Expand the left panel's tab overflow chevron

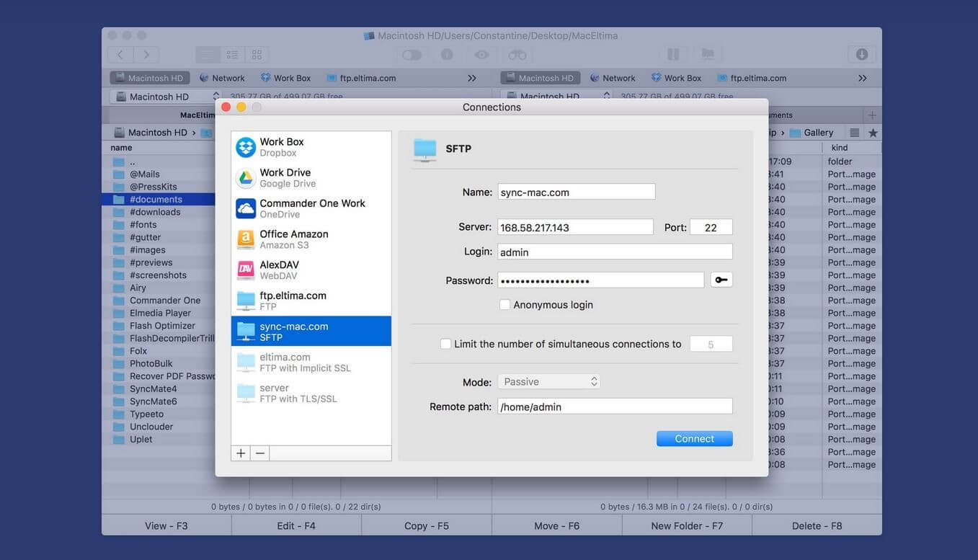(x=472, y=78)
